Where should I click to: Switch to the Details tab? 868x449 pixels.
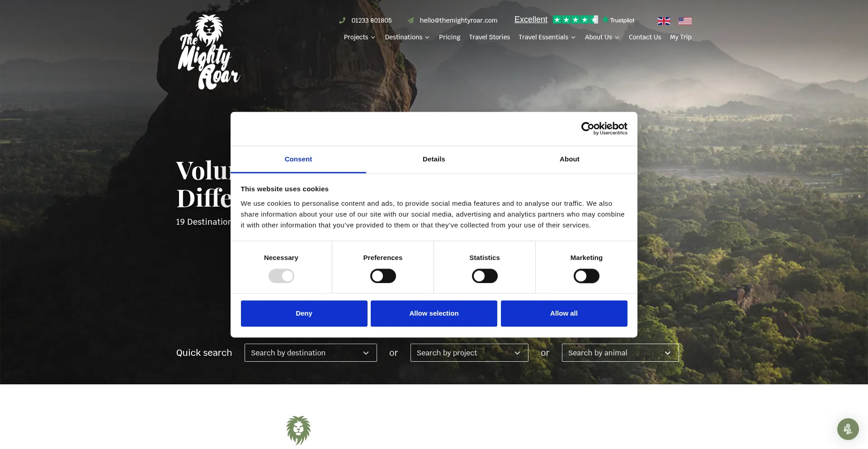point(434,159)
